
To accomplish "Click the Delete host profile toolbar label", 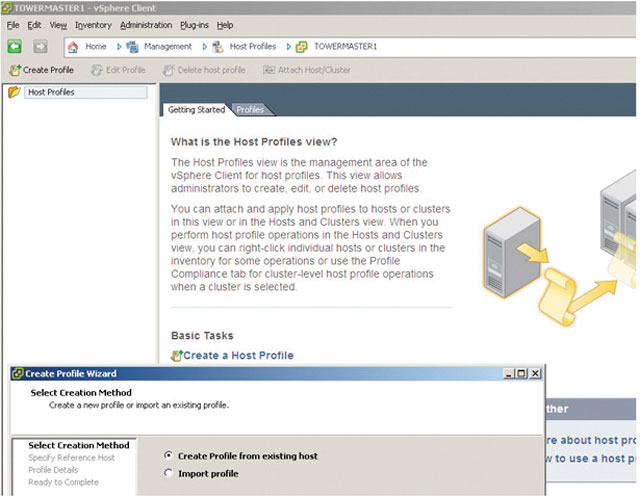I will tap(211, 70).
